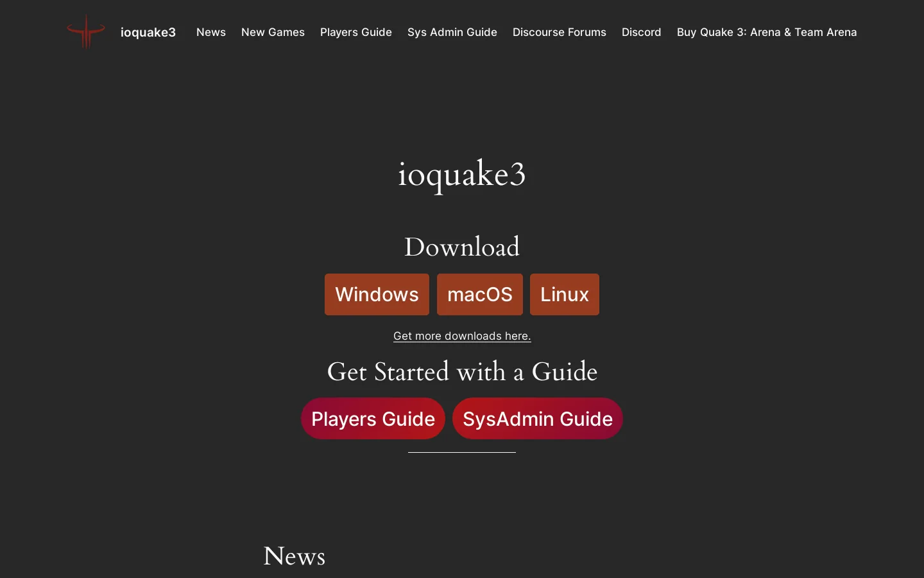Screen dimensions: 924x578
Task: Download the macOS build
Action: (x=480, y=294)
